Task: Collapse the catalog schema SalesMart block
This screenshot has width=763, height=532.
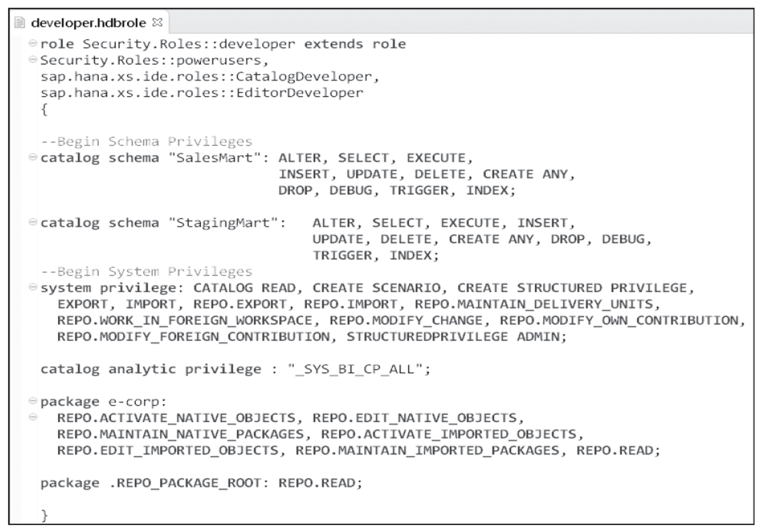Action: (x=32, y=158)
